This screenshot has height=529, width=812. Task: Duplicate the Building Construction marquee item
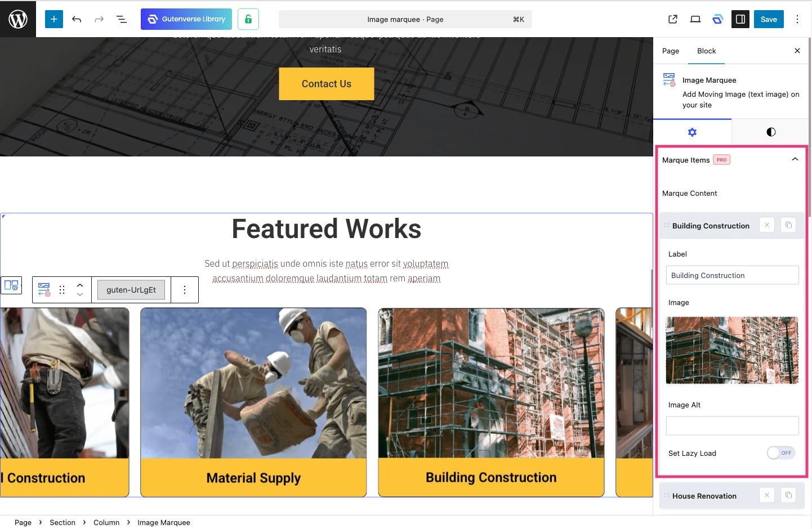pos(788,225)
